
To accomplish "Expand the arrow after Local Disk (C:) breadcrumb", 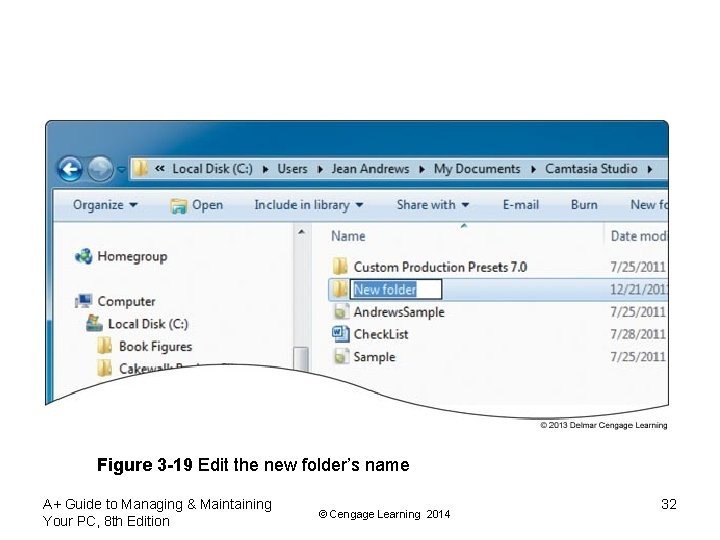I will pos(265,169).
